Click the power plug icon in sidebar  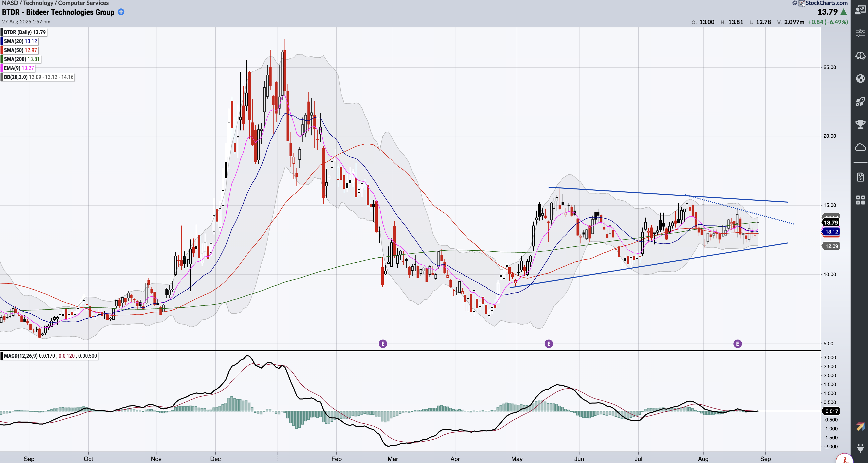pos(860,448)
